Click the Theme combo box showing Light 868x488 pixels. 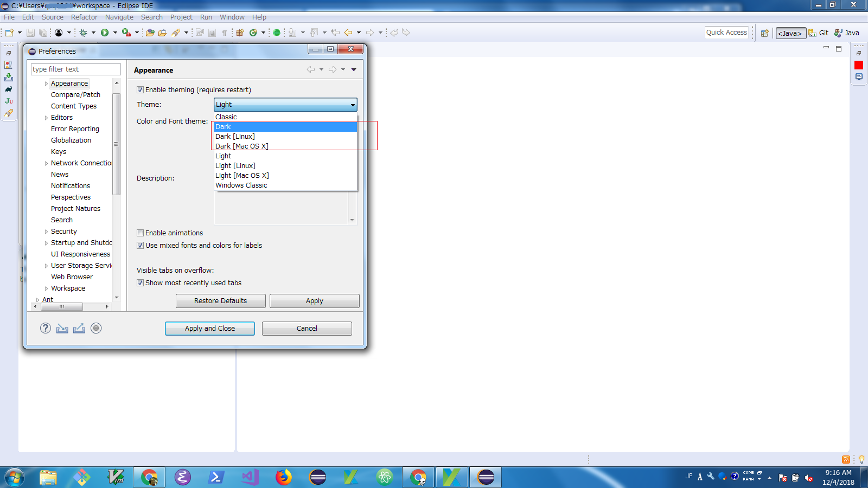(x=285, y=105)
